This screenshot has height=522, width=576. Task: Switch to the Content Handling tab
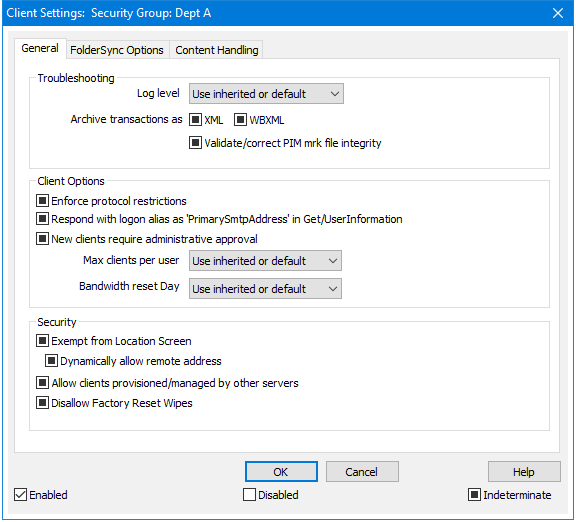[x=217, y=50]
